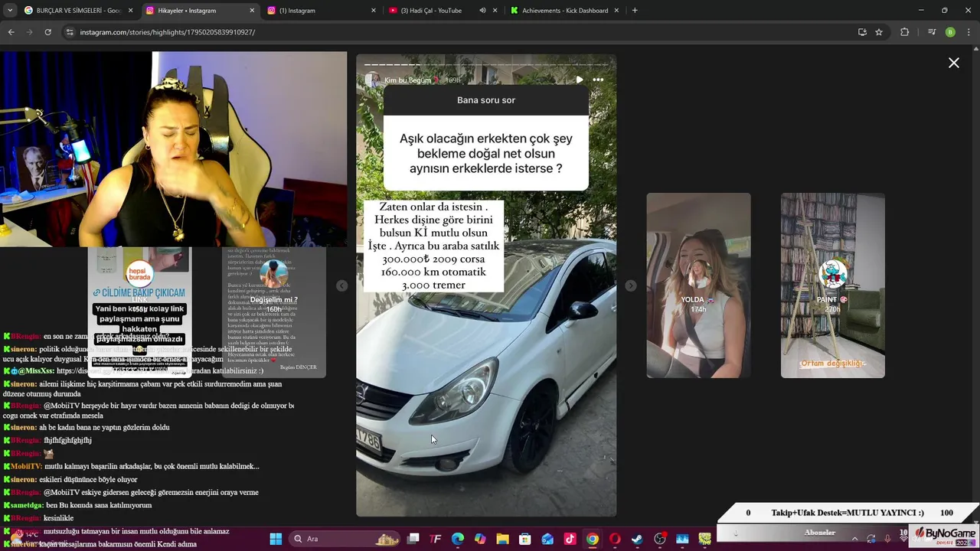Image resolution: width=980 pixels, height=551 pixels.
Task: Open Steam from the taskbar
Action: pos(637,539)
